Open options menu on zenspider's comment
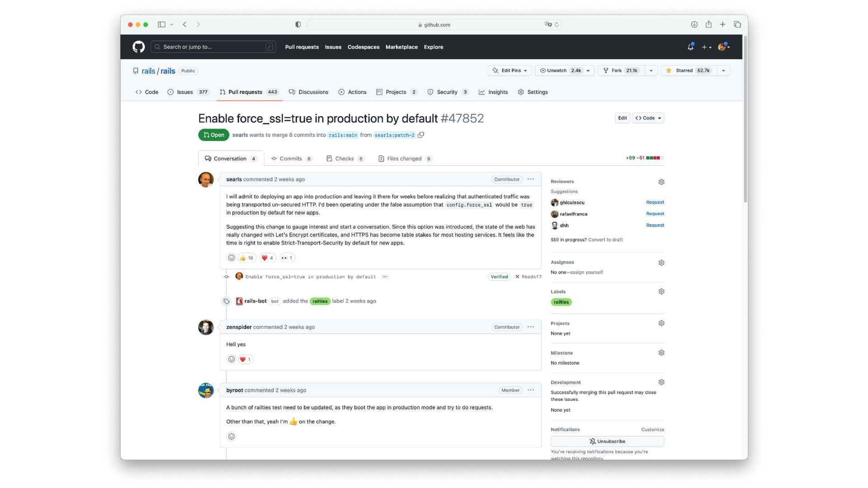 (x=531, y=327)
